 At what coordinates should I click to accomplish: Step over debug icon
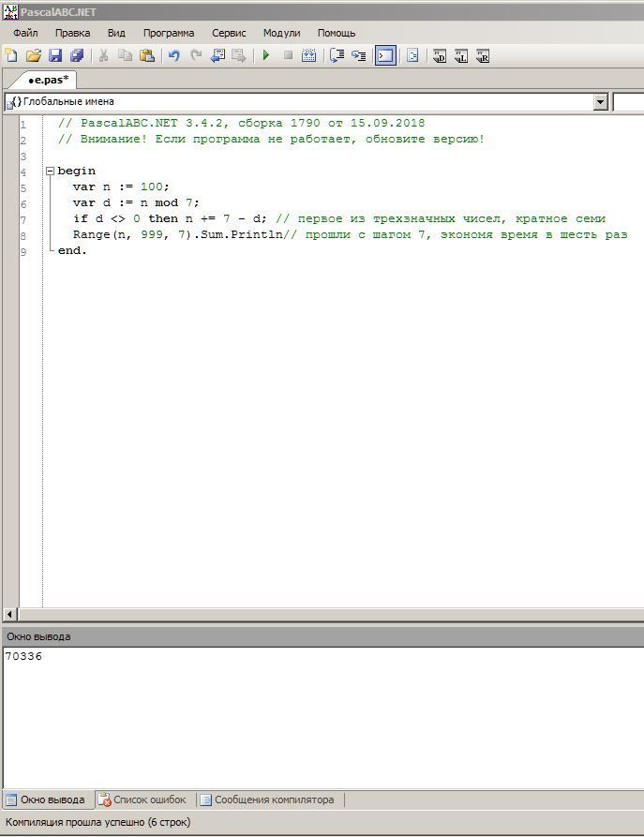coord(337,55)
